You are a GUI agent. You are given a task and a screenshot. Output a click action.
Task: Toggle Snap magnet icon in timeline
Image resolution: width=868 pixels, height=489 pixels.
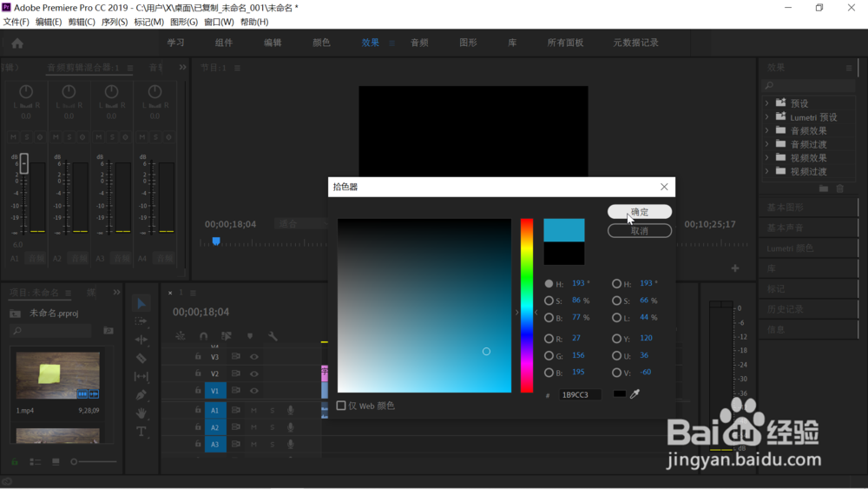point(203,336)
